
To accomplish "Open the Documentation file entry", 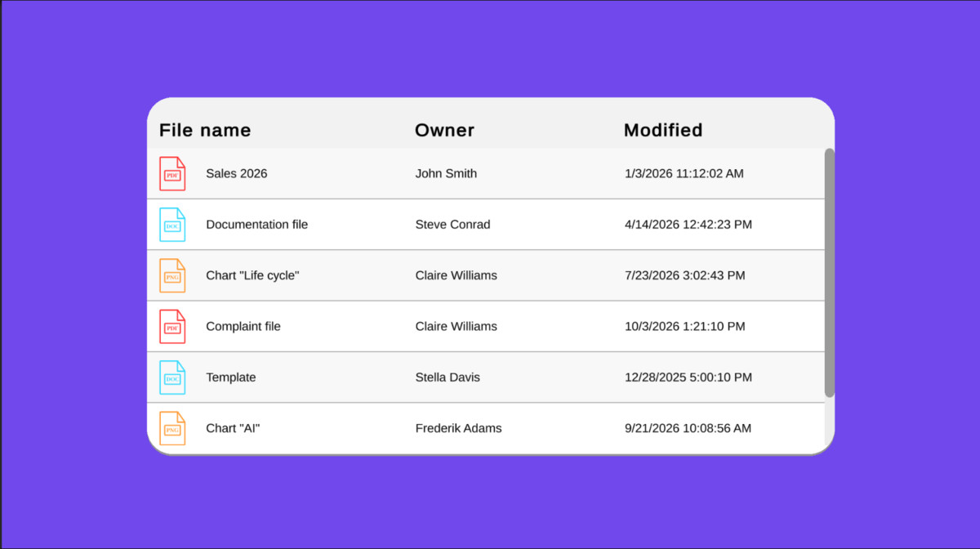I will 257,225.
